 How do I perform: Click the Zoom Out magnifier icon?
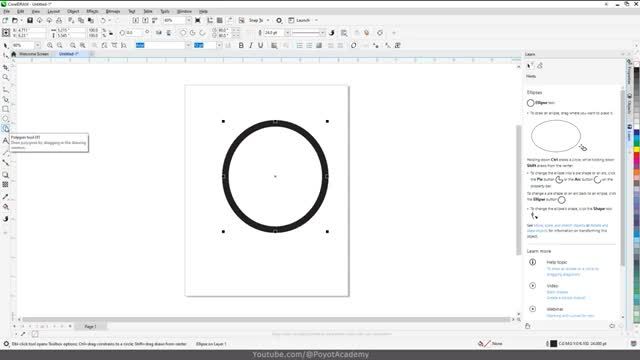click(60, 45)
